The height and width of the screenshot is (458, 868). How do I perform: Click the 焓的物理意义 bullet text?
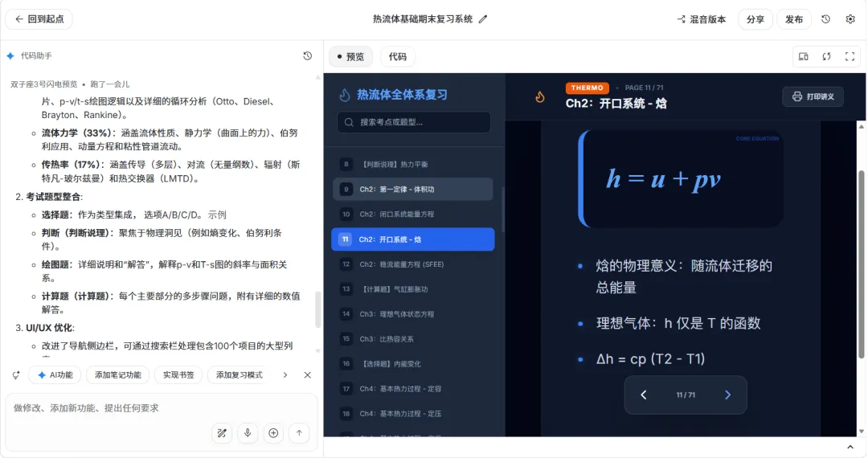tap(684, 276)
